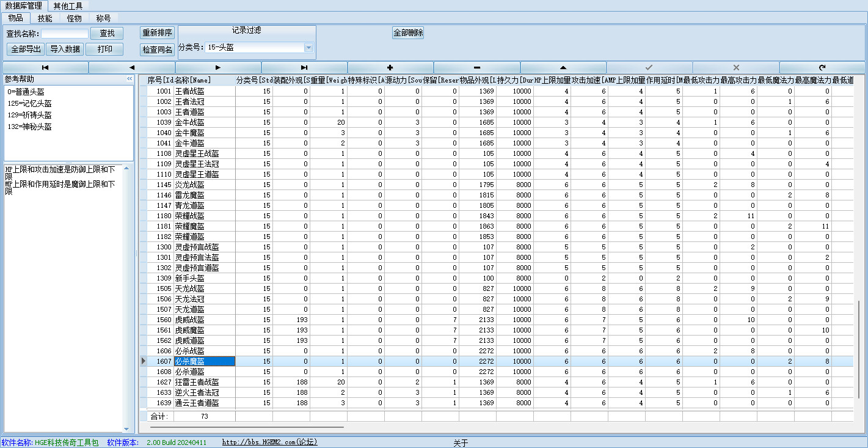Click the 重新排序 button
Screen dimensions: 868x448
(157, 32)
